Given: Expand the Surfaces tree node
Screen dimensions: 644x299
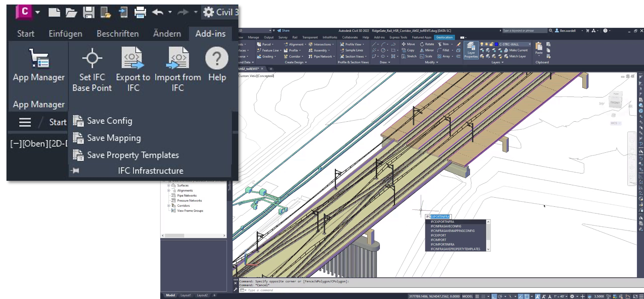Looking at the screenshot, I should pos(169,186).
